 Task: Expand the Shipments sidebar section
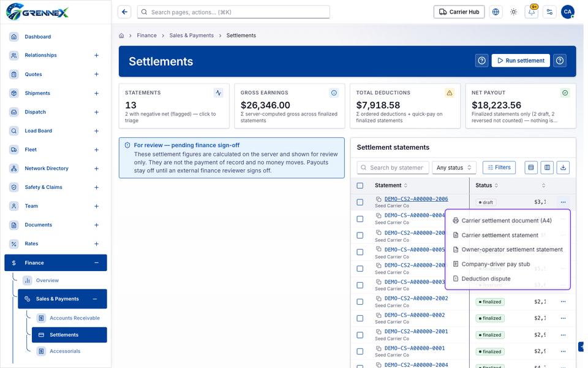click(x=96, y=93)
